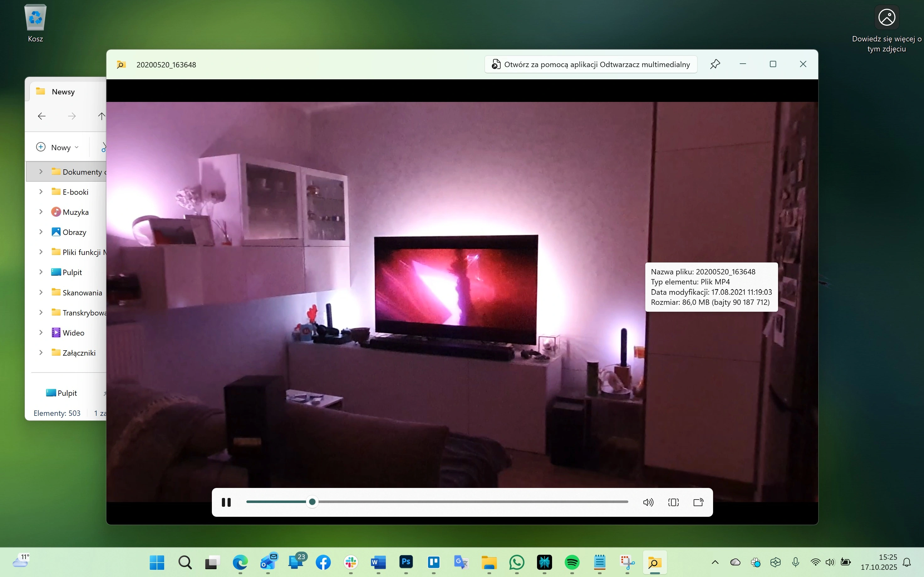
Task: Go back in File Explorer
Action: [42, 116]
